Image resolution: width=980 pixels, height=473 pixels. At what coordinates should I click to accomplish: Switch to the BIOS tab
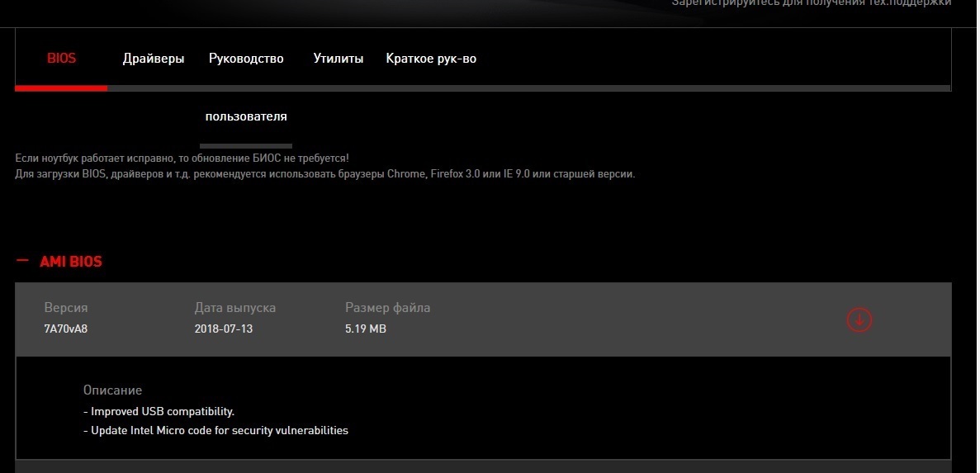click(61, 59)
